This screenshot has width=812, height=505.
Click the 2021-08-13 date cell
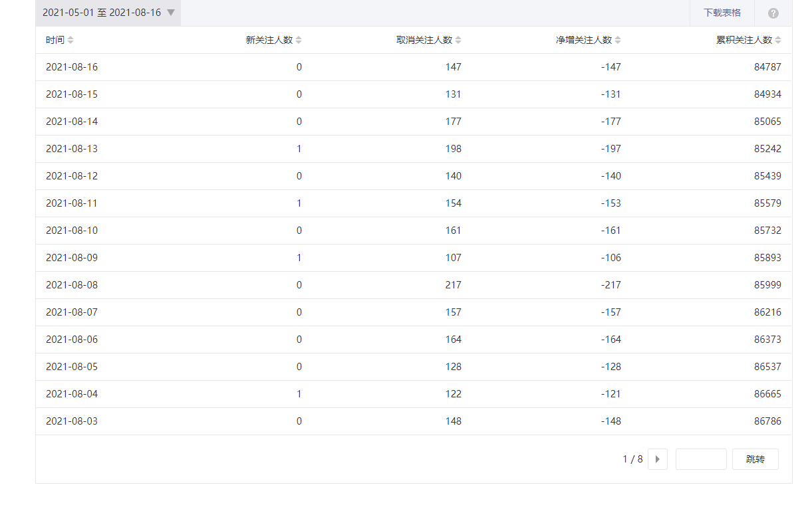coord(72,149)
